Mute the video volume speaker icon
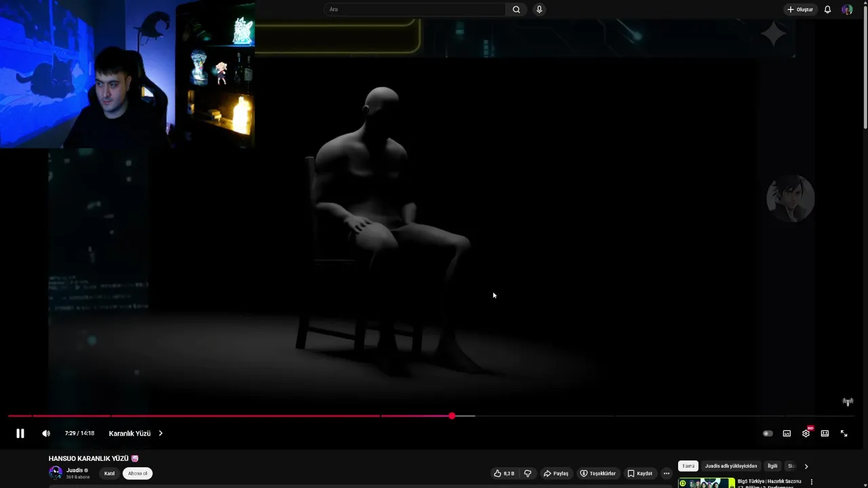 45,433
